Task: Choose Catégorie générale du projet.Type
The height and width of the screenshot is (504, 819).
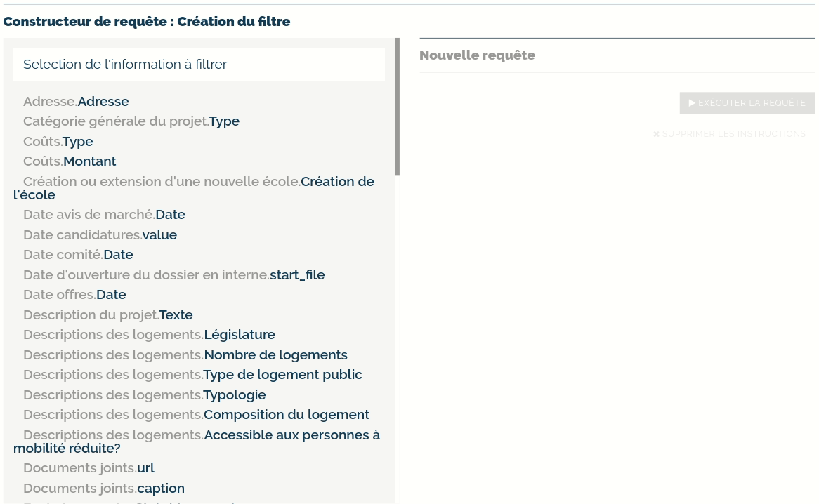Action: click(131, 121)
